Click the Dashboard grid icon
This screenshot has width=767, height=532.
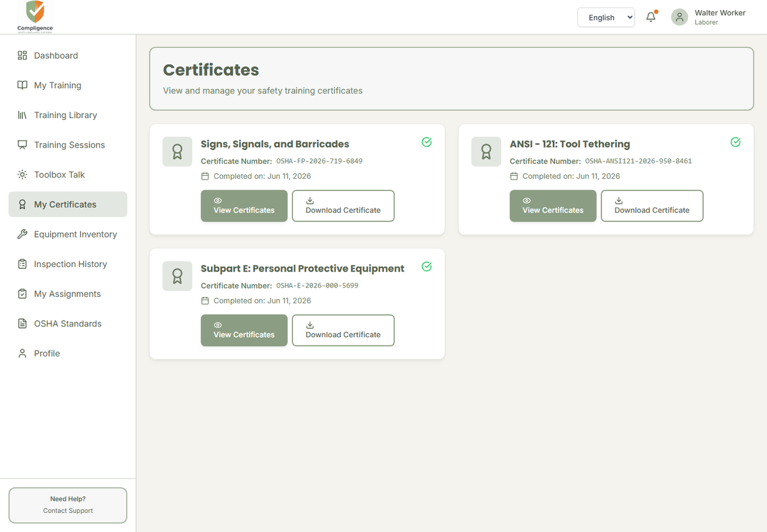[x=22, y=56]
